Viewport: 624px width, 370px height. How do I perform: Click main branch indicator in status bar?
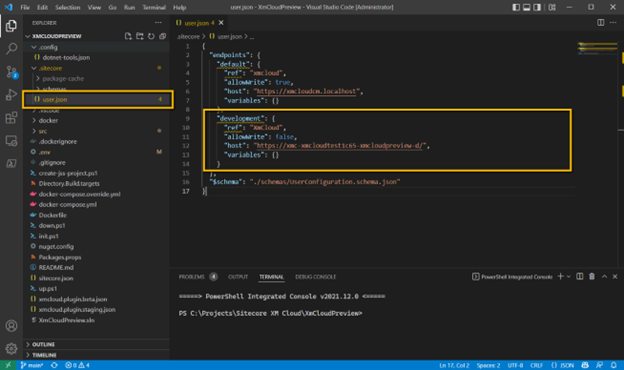coord(31,365)
